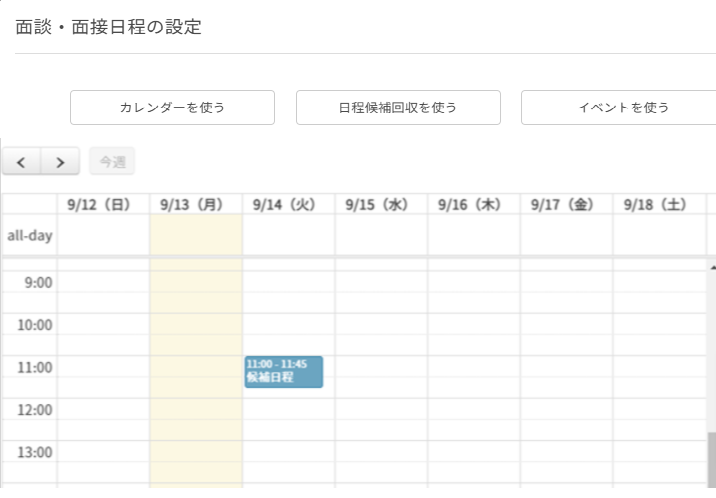The width and height of the screenshot is (716, 498).
Task: Select the 9/17（金） day header
Action: click(x=566, y=204)
